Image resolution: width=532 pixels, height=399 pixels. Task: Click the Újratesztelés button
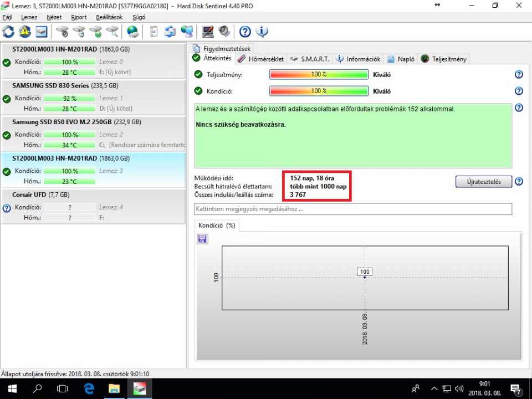483,182
